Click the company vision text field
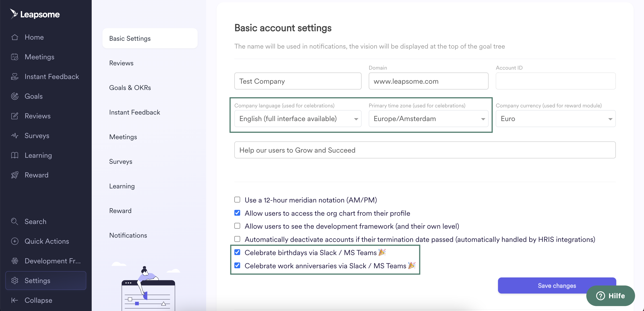Image resolution: width=644 pixels, height=311 pixels. tap(425, 150)
